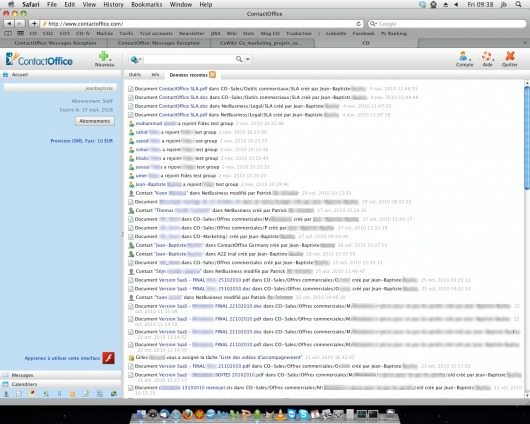
Task: Click the sidebar collapse handle on the divider
Action: pos(122,234)
